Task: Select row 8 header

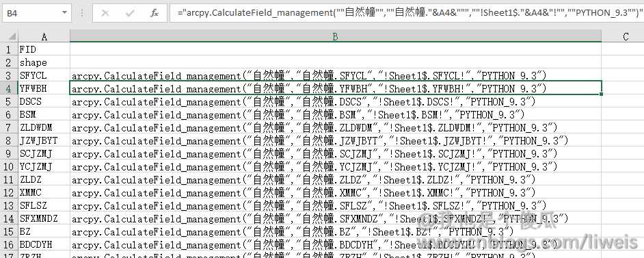Action: [9, 140]
